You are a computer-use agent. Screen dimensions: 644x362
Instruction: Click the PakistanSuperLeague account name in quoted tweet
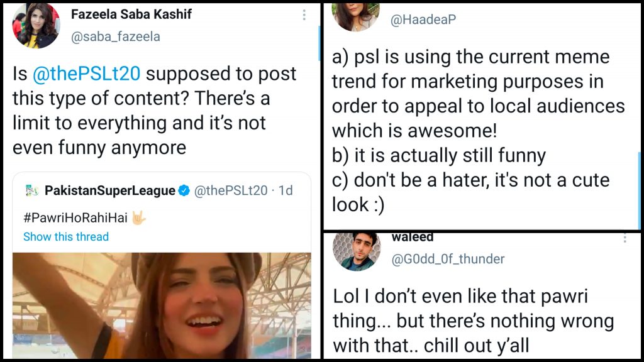(110, 190)
